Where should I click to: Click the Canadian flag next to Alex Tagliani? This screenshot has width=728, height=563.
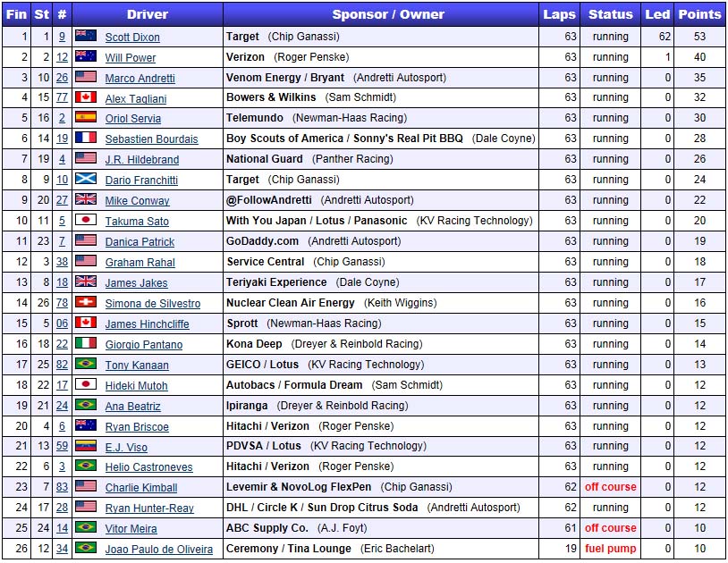pos(86,97)
